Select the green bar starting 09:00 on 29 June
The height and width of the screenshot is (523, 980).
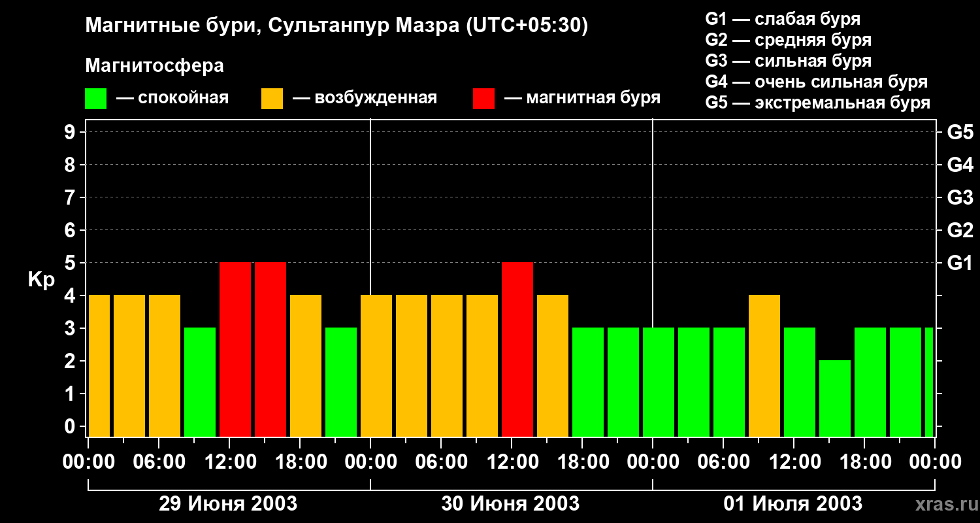(x=200, y=382)
